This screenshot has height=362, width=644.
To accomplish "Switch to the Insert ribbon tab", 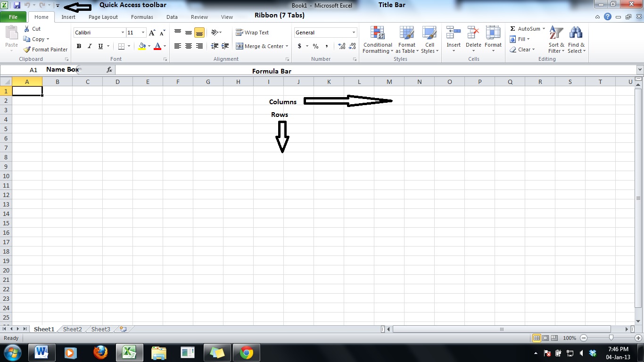I will pos(68,17).
